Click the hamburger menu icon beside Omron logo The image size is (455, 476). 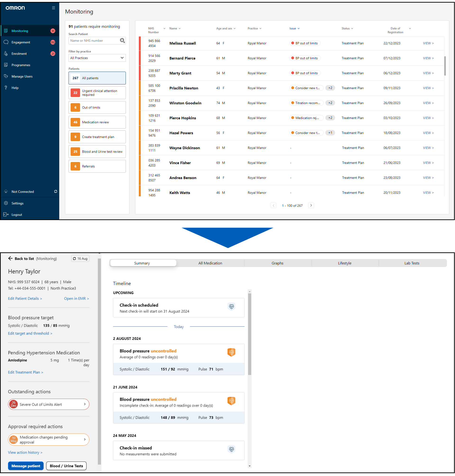tap(53, 8)
